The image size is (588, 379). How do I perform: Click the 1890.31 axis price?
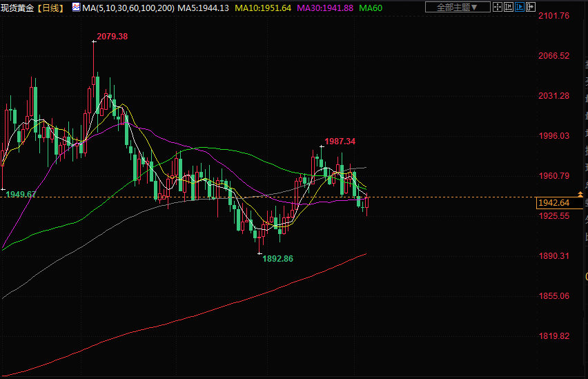(554, 256)
